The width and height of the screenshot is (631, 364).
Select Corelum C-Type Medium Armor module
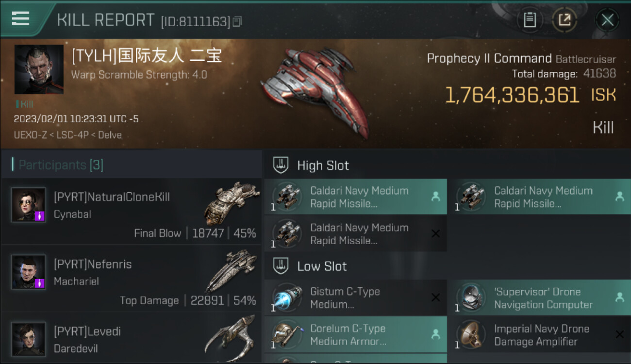(x=356, y=335)
